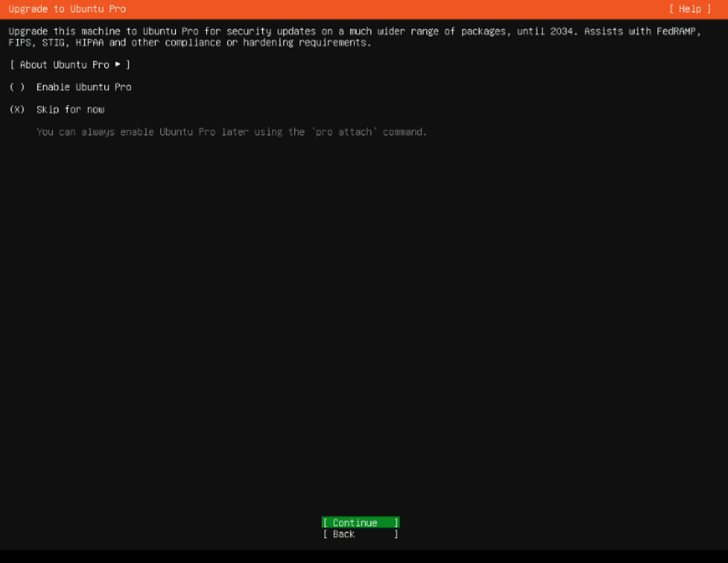The height and width of the screenshot is (563, 728).
Task: Click the Upgrade to Ubuntu Pro title
Action: pos(68,9)
